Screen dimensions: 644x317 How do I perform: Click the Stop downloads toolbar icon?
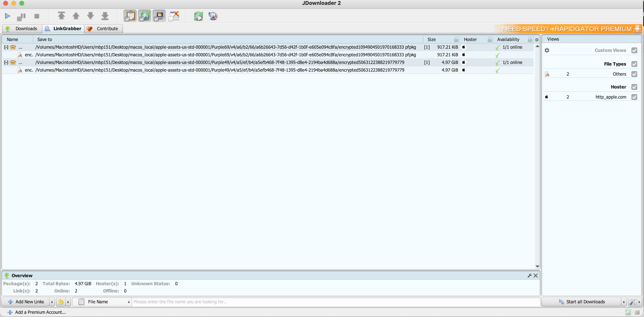coord(37,16)
